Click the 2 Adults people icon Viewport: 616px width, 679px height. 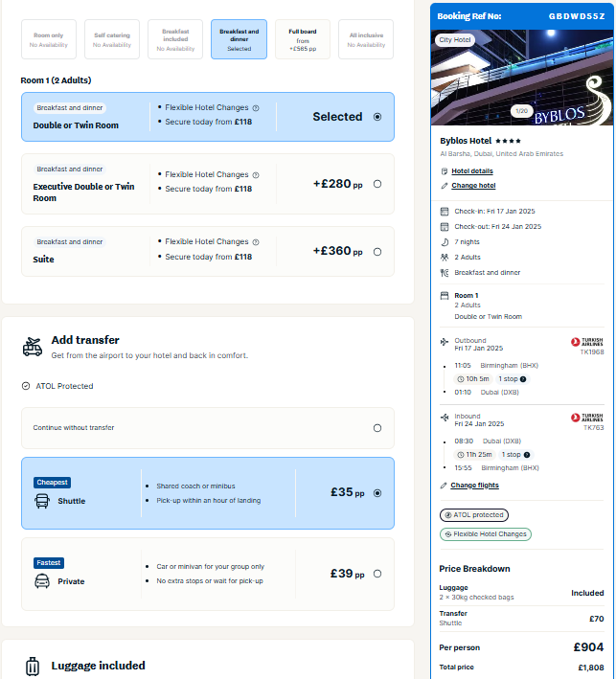point(445,258)
